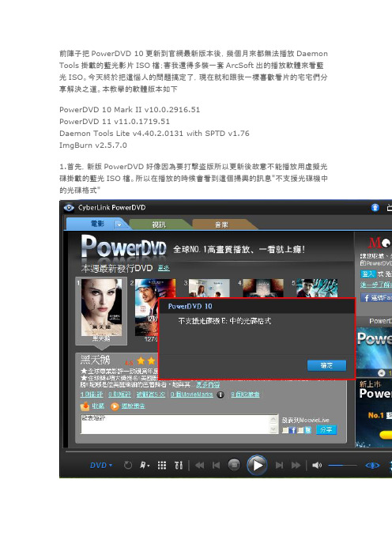This screenshot has width=392, height=555.
Task: Click the Facebook connect button in right panel
Action: tap(376, 298)
